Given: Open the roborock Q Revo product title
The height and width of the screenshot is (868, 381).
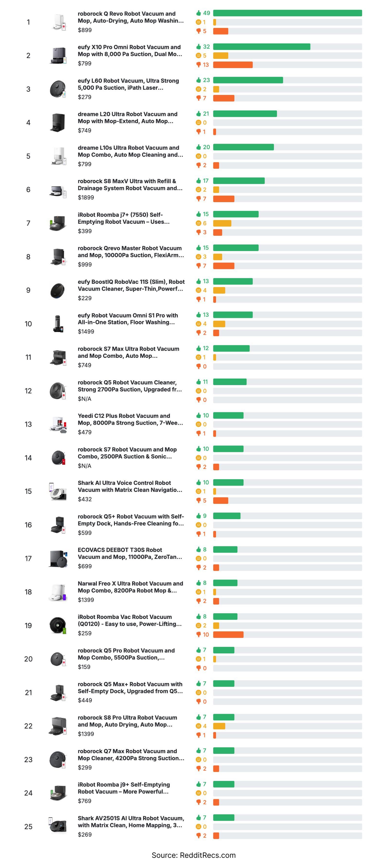Looking at the screenshot, I should (130, 17).
